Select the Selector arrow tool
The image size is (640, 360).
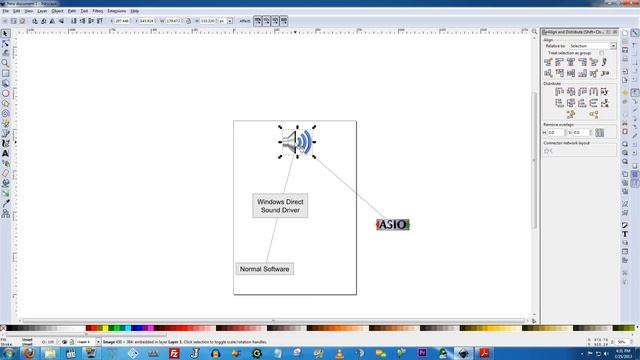(x=5, y=33)
